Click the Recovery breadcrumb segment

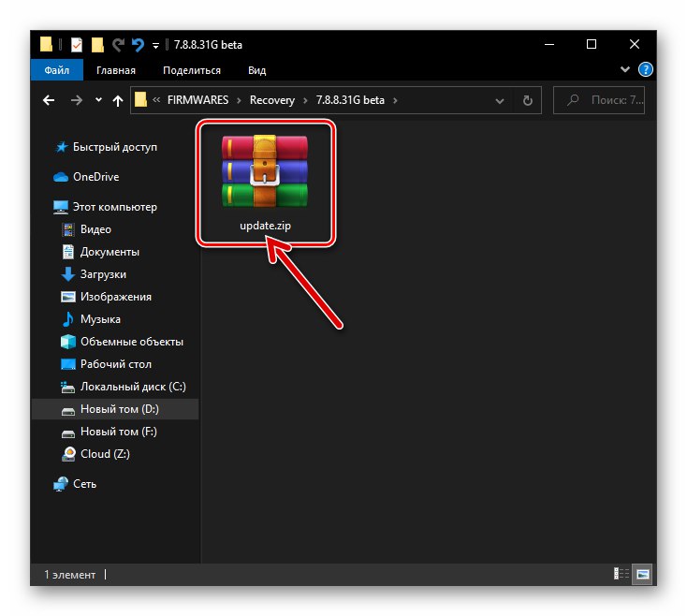[x=272, y=100]
